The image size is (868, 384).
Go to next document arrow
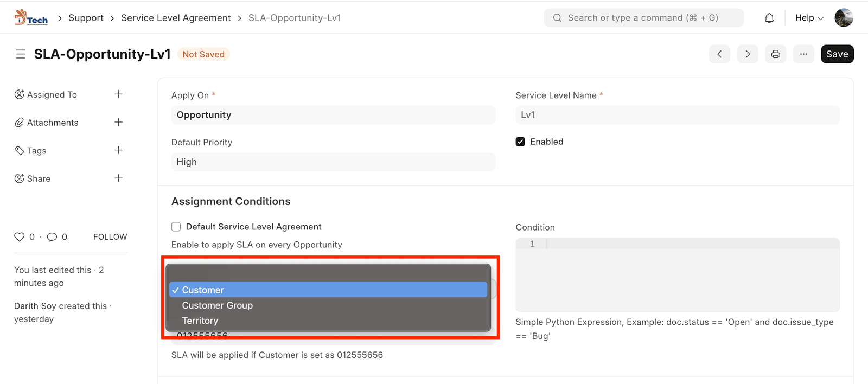click(x=748, y=54)
